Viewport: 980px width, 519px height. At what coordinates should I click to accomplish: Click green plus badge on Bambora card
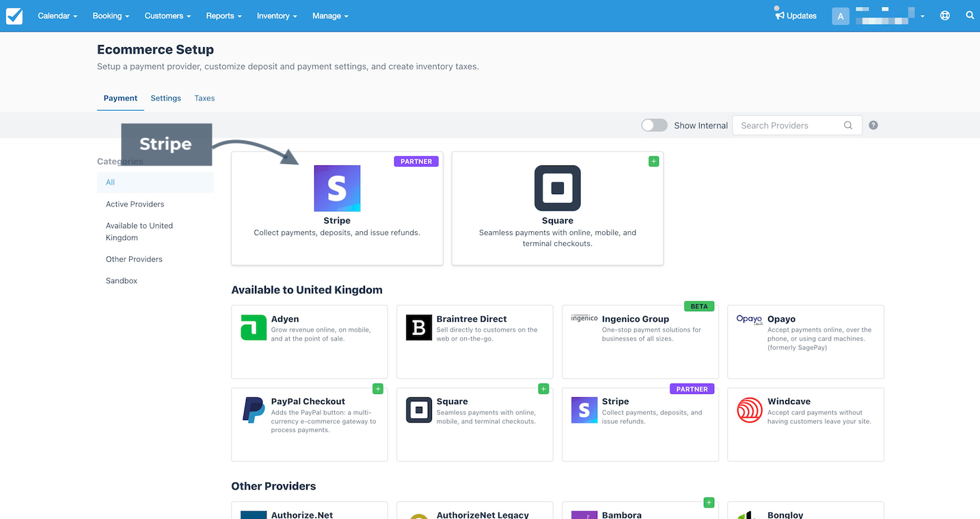tap(709, 503)
